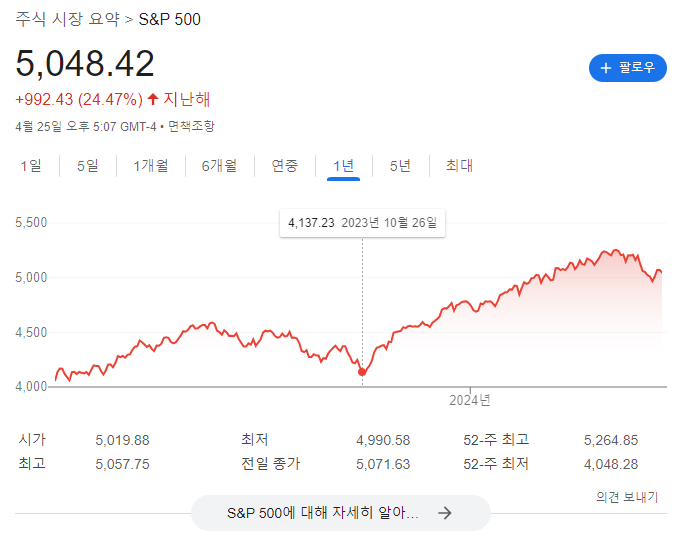Click the +992.43 (24.47%) change value

[79, 99]
